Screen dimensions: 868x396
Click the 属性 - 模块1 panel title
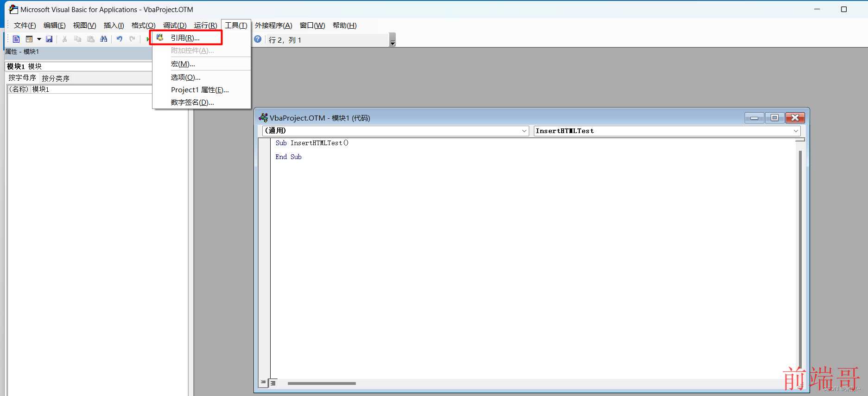(22, 51)
